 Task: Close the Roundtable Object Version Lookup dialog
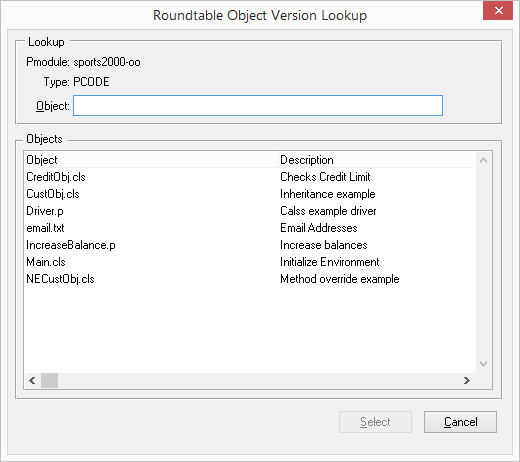coord(498,11)
